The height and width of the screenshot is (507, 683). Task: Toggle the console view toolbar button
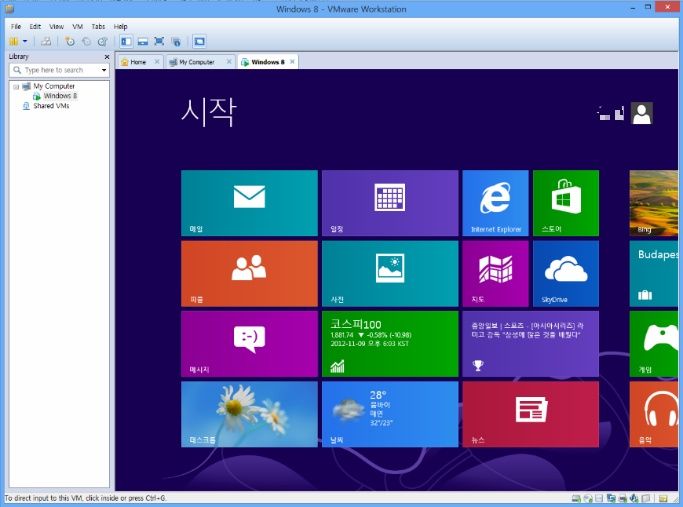[199, 41]
